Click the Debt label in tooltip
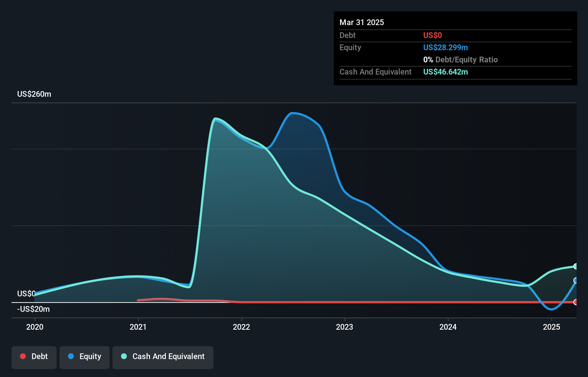 point(347,35)
